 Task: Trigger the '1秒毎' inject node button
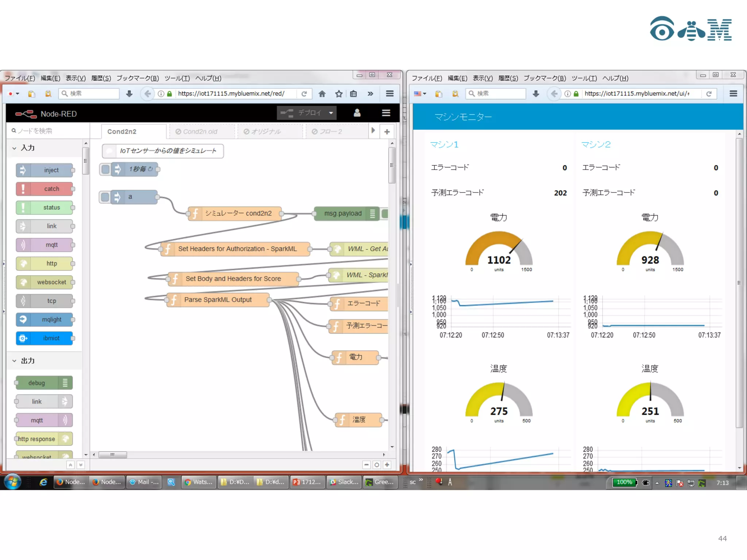[105, 169]
